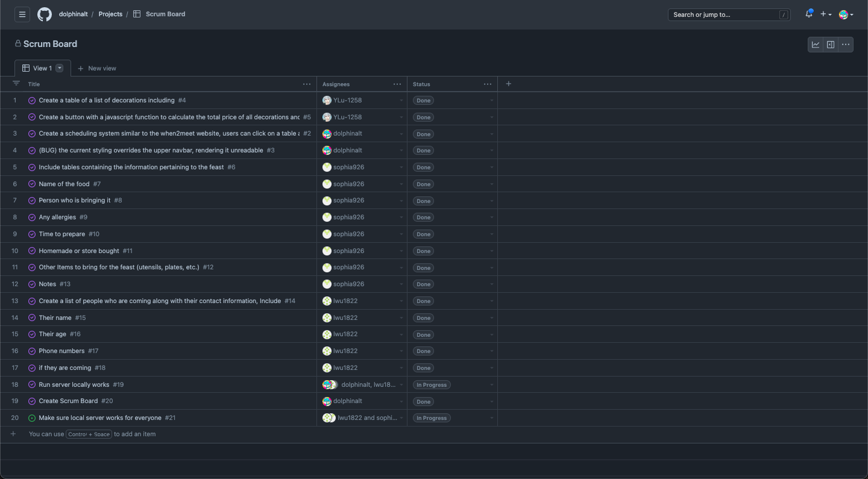868x479 pixels.
Task: Add a new field with the plus column icon
Action: (x=508, y=84)
